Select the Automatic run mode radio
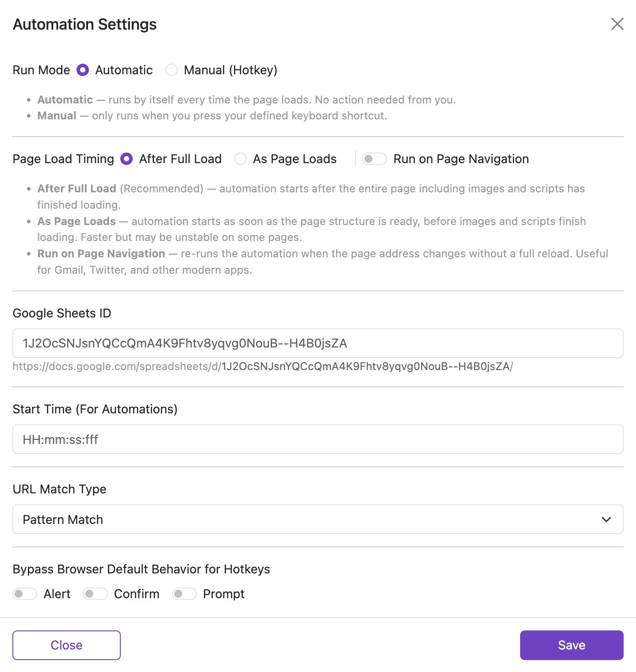 tap(83, 70)
